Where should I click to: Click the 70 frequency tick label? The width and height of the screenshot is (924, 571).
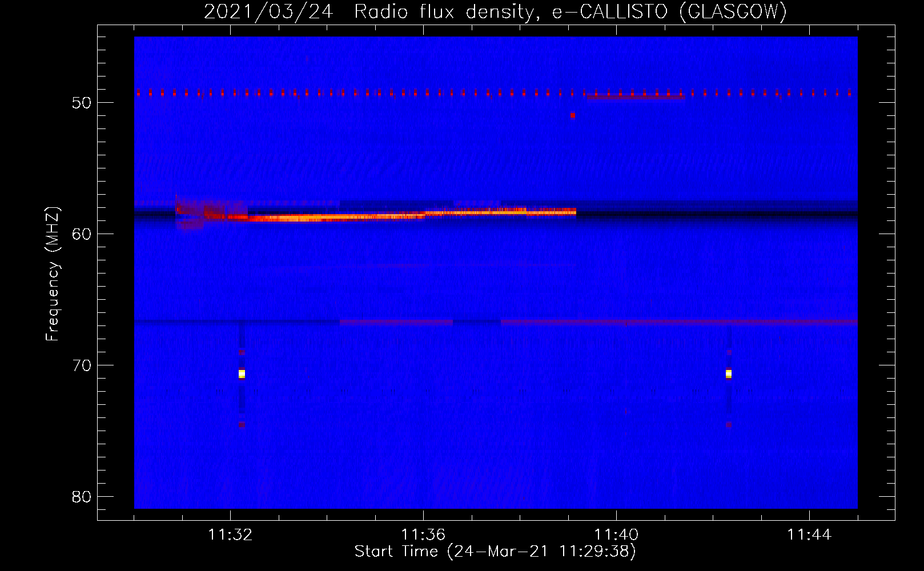pyautogui.click(x=82, y=365)
